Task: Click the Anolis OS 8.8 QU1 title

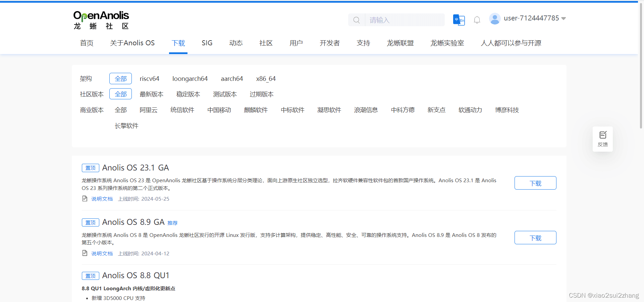Action: pyautogui.click(x=136, y=275)
